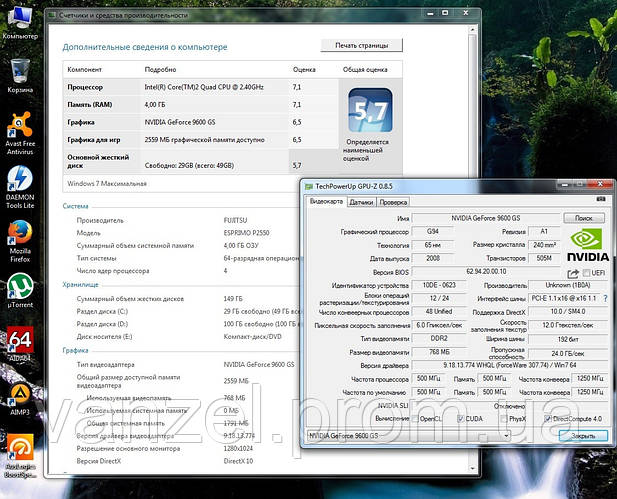The width and height of the screenshot is (617, 499).
Task: Click the 1280x1024 monitor resolution value
Action: pos(238,449)
